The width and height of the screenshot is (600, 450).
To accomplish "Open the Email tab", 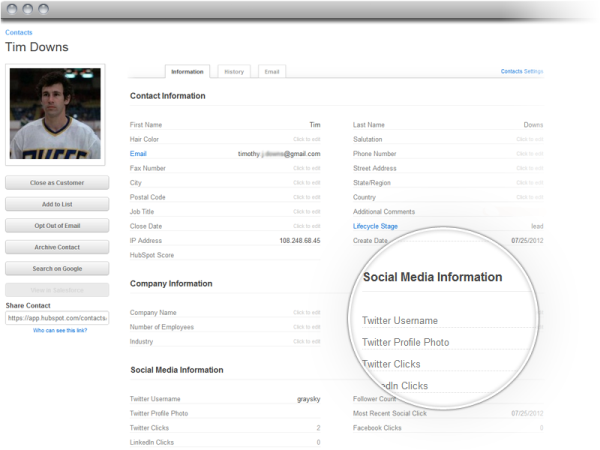I will coord(271,72).
